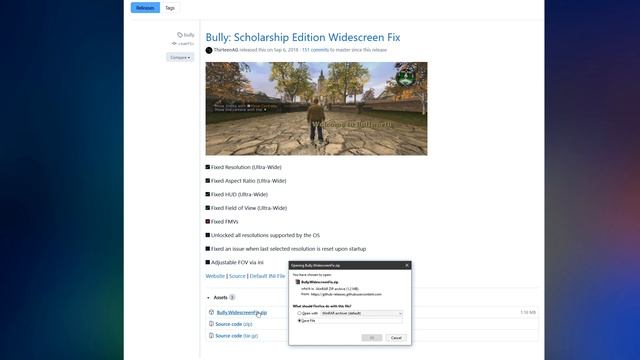Switch to the Releases tab
The height and width of the screenshot is (360, 640).
145,8
